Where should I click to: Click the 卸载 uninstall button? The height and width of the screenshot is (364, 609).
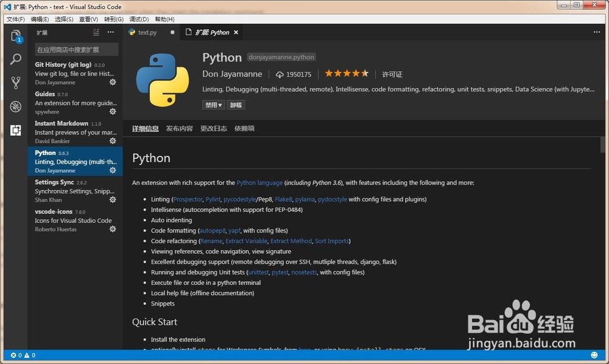pos(236,105)
